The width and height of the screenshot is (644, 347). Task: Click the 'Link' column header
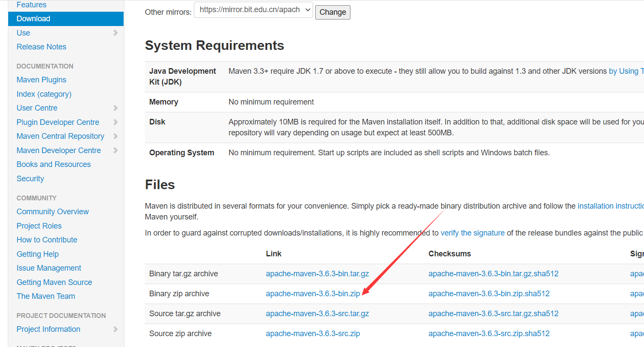(274, 254)
